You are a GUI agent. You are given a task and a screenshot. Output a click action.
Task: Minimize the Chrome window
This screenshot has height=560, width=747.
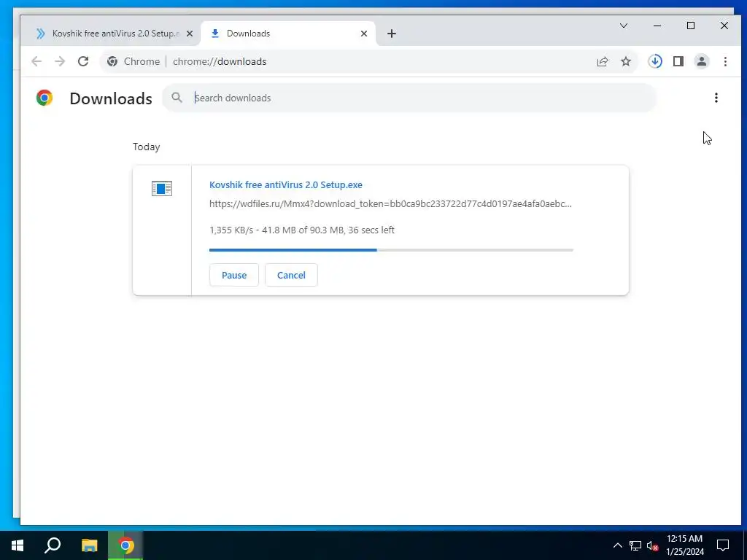pos(657,26)
